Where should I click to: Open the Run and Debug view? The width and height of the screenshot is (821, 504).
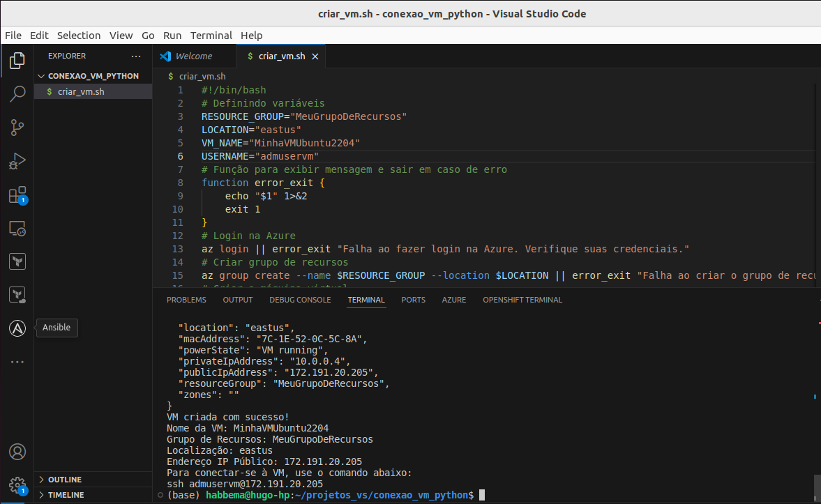[x=17, y=160]
